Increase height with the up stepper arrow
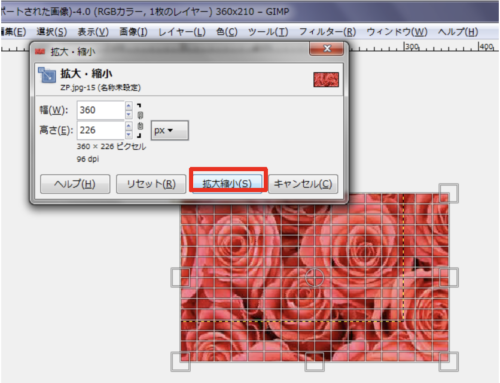500x383 pixels. pyautogui.click(x=129, y=126)
